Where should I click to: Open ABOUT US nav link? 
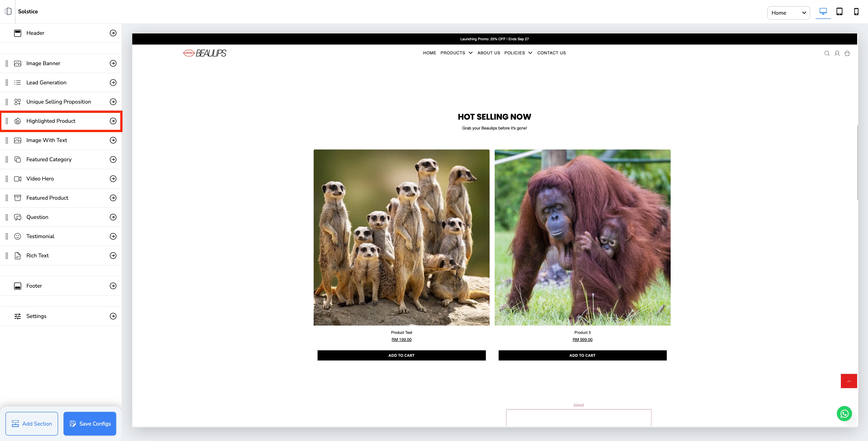(x=488, y=53)
